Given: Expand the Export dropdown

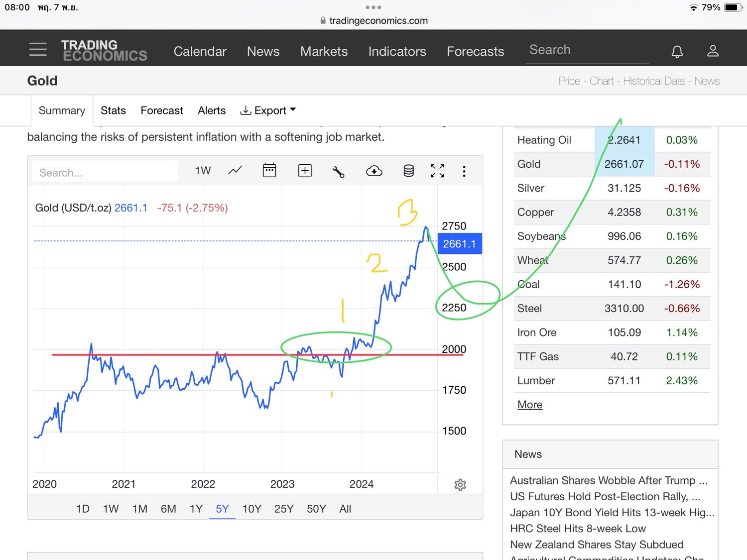Looking at the screenshot, I should click(x=268, y=111).
